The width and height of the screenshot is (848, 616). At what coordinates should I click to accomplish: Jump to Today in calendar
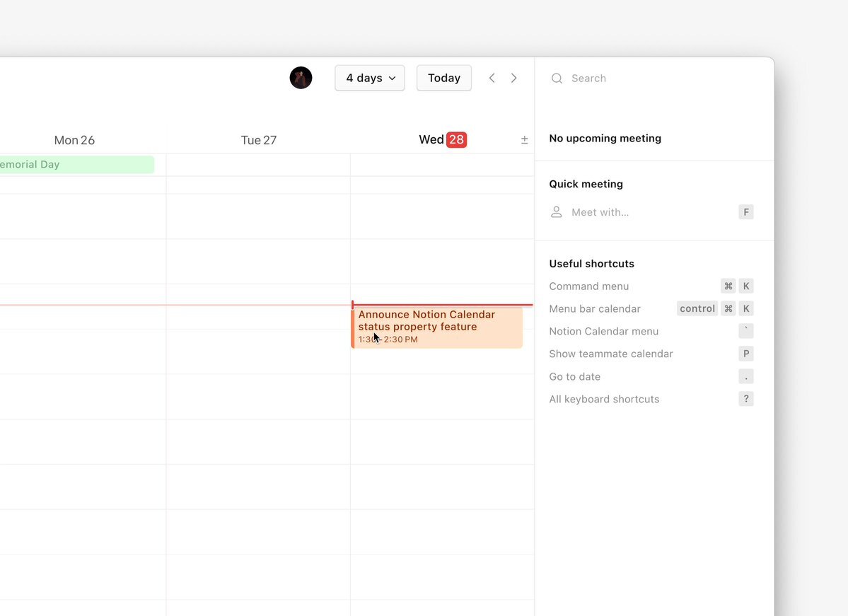(x=444, y=78)
